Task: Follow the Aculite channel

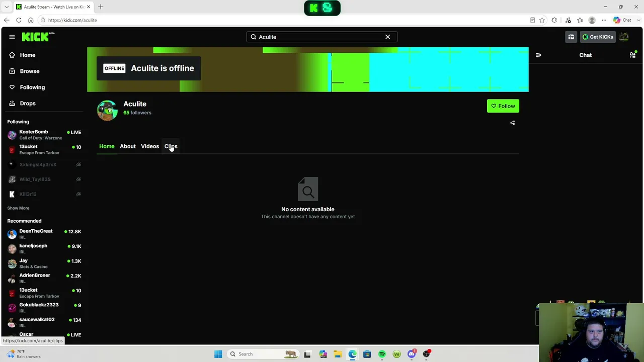Action: pos(503,106)
